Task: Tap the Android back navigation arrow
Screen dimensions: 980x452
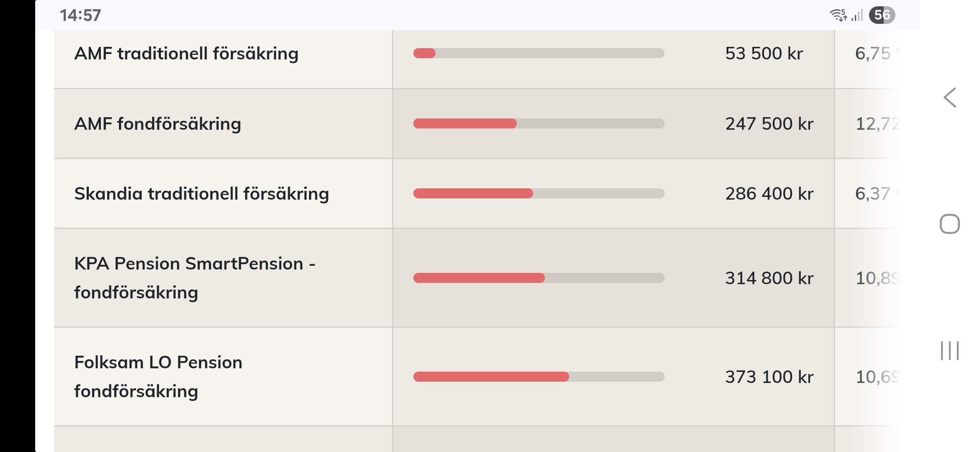Action: 950,98
